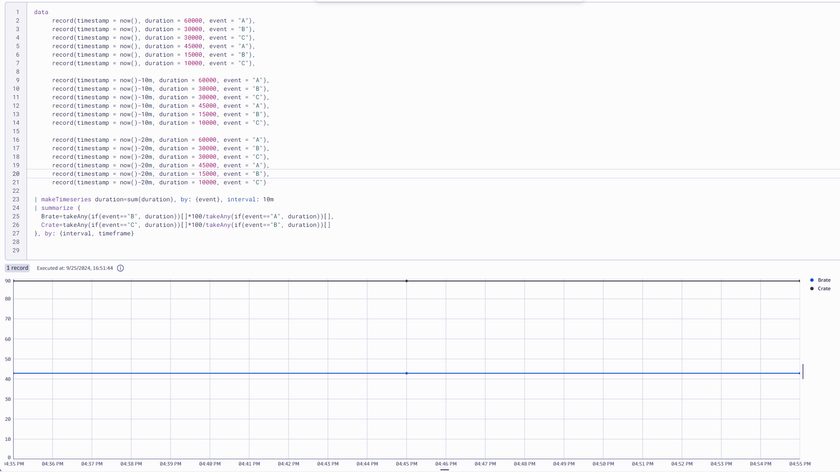
Task: Click the Brate data point at 04:45 PM
Action: pyautogui.click(x=406, y=373)
